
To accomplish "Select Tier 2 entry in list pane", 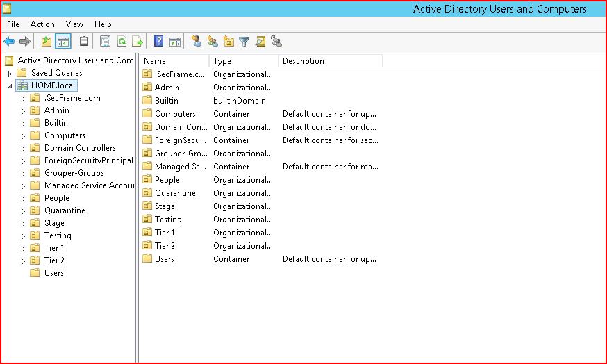I will coord(165,245).
